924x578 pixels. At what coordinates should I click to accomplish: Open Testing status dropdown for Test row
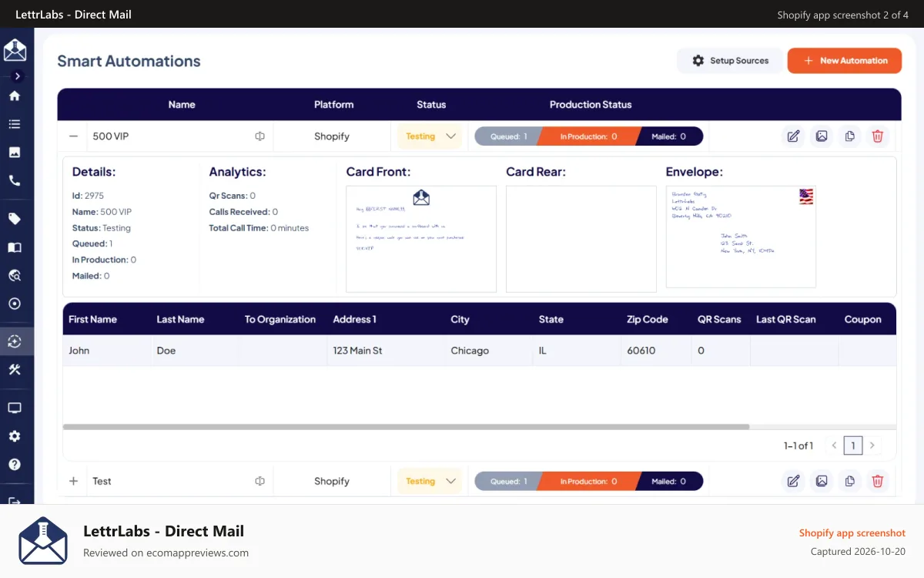coord(430,481)
